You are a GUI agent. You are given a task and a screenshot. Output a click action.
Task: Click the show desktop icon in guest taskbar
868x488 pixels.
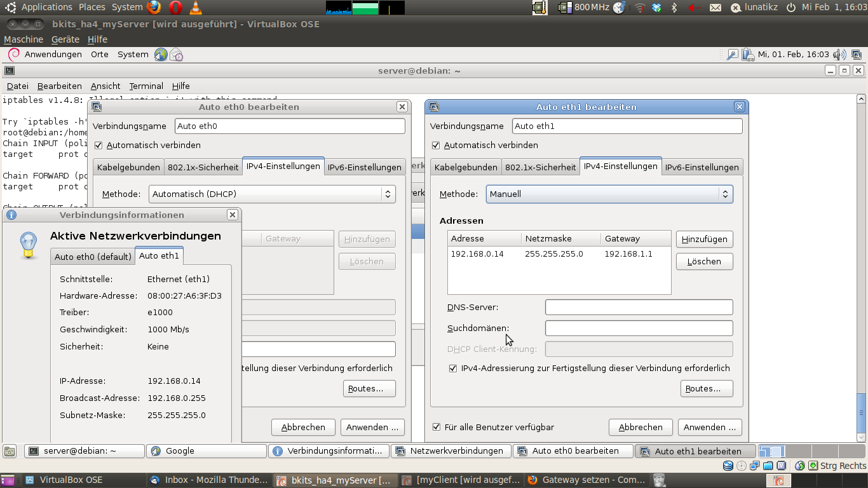click(x=10, y=451)
